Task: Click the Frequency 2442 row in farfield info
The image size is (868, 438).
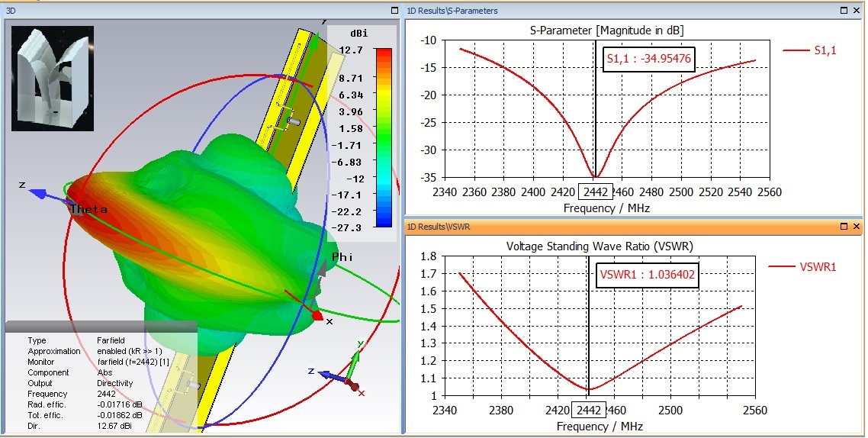Action: 72,394
